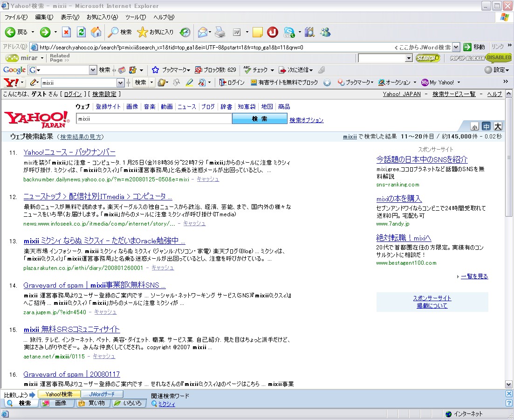
Task: Click the red circular J icon
Action: (x=273, y=32)
